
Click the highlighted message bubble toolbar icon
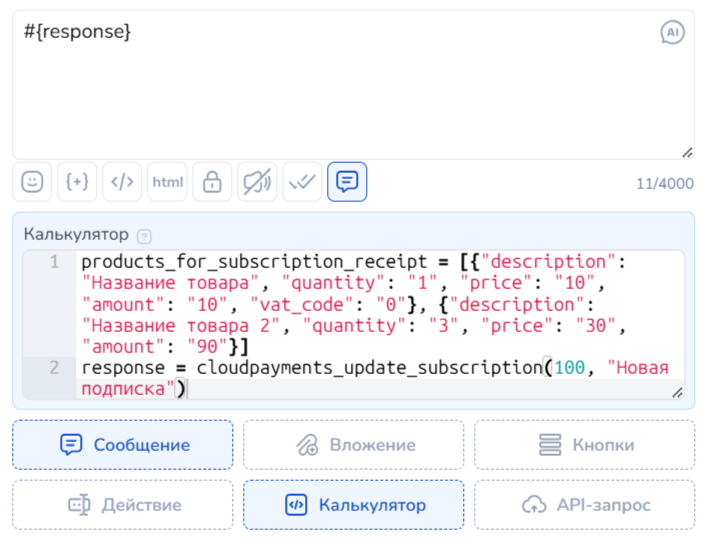click(x=347, y=182)
